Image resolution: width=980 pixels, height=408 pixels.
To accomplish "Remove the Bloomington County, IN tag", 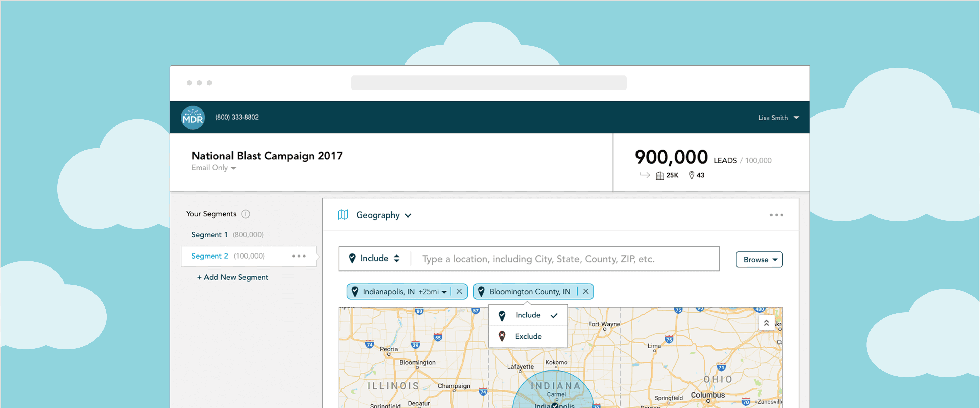I will point(585,292).
